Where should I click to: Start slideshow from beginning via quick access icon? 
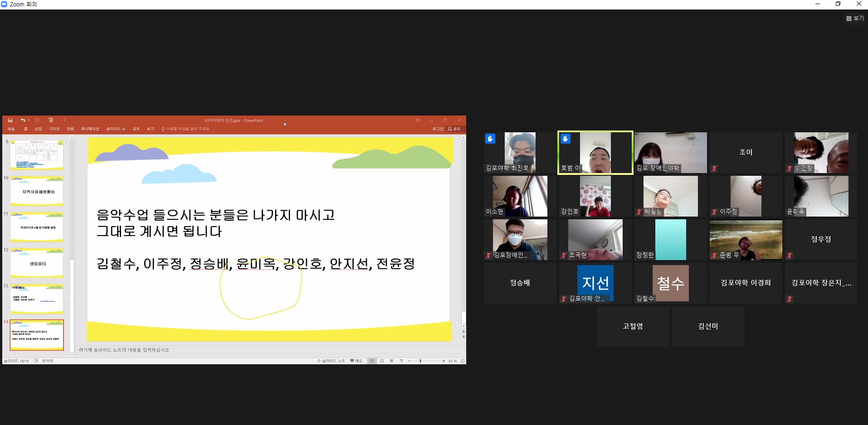click(51, 121)
